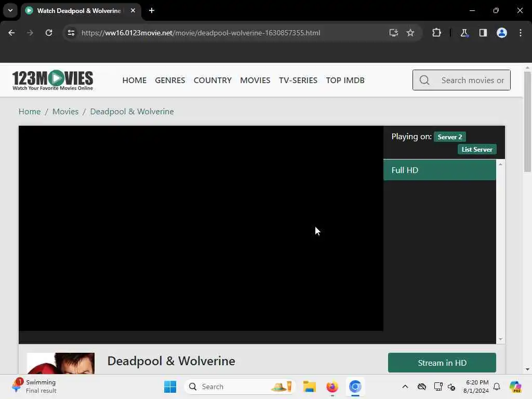Open Chrome Labs flask icon
532x399 pixels.
[x=464, y=33]
